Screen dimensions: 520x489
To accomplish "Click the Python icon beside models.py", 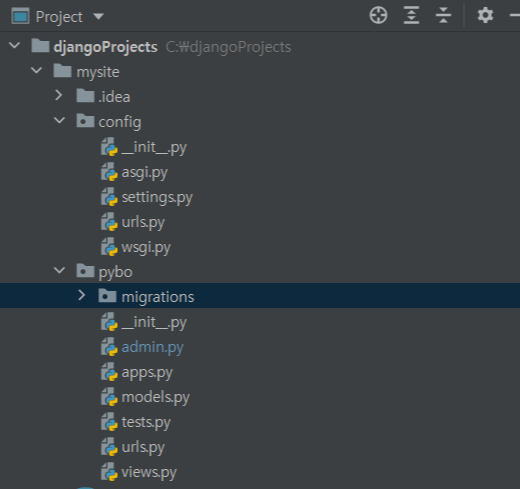I will (109, 397).
